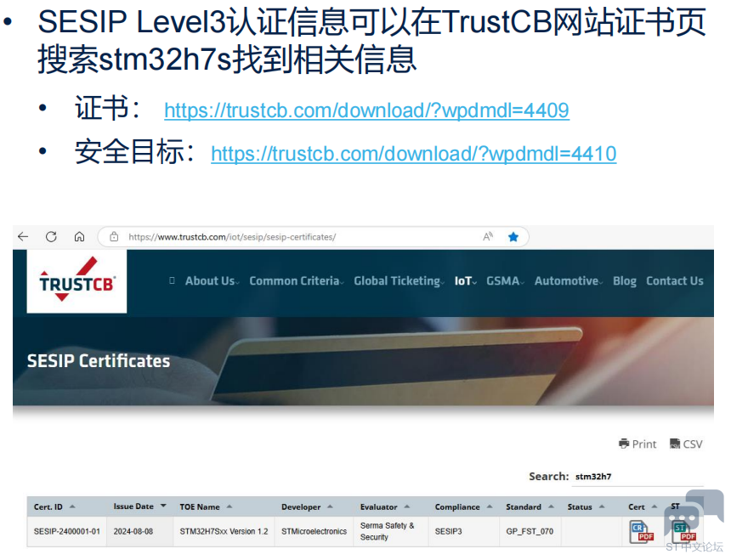
Task: Print the certificates table
Action: [637, 444]
